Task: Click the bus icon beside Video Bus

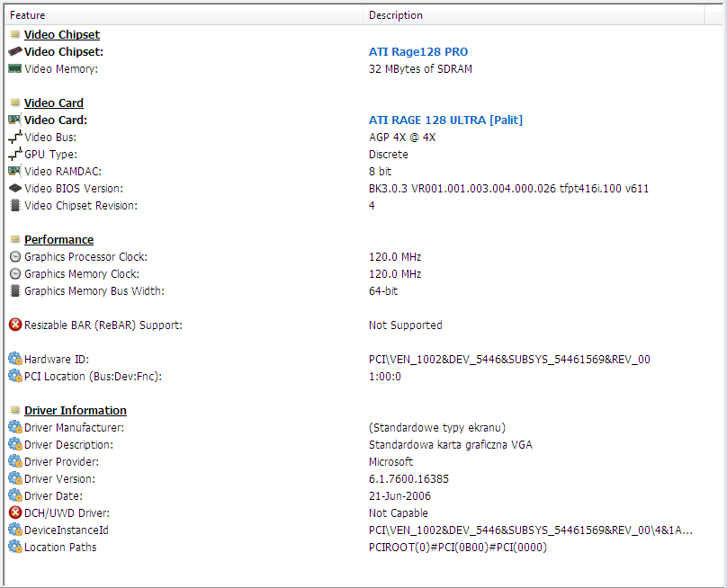Action: tap(14, 138)
